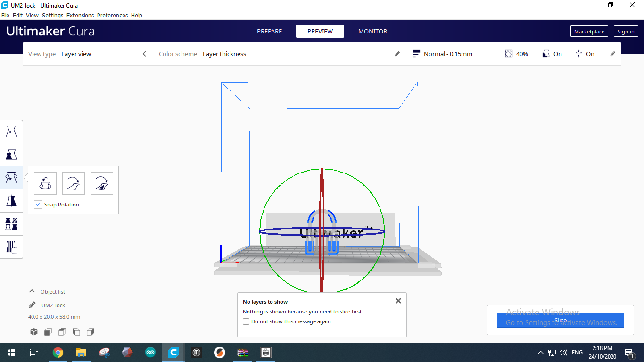
Task: Open the Extensions menu
Action: pos(80,16)
